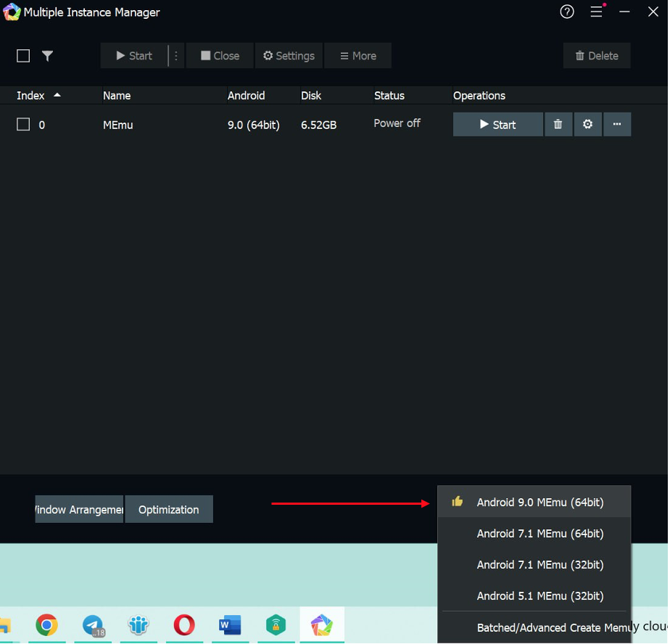Launch Chrome from the taskbar

(x=46, y=624)
